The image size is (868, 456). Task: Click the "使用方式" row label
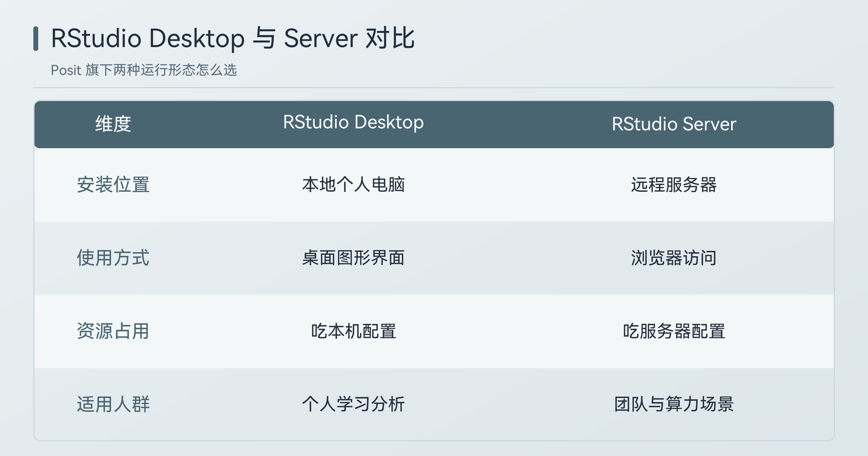tap(113, 258)
